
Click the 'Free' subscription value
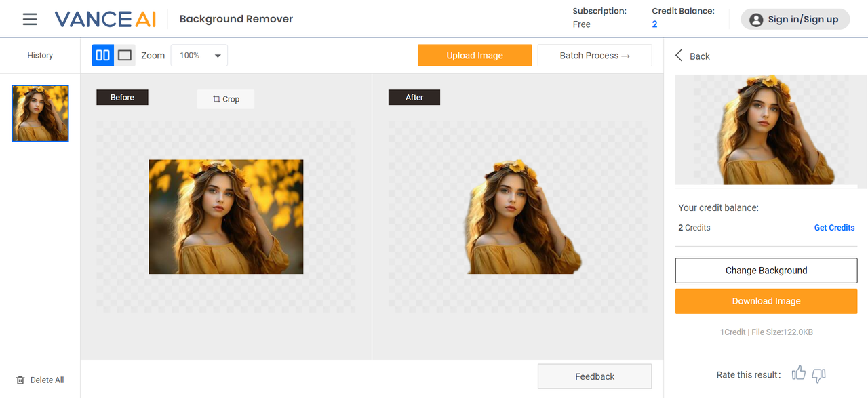click(x=581, y=24)
